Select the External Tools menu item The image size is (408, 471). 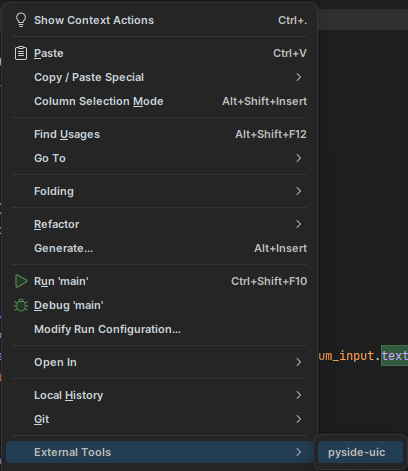(159, 452)
